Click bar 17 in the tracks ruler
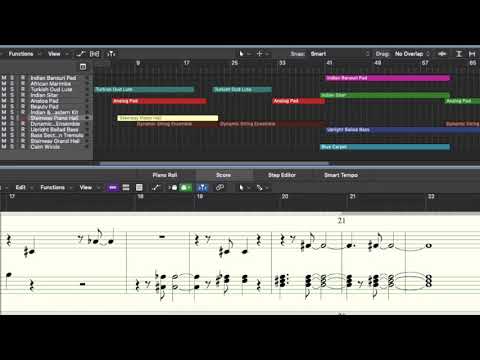This screenshot has width=480, height=360. click(x=187, y=63)
